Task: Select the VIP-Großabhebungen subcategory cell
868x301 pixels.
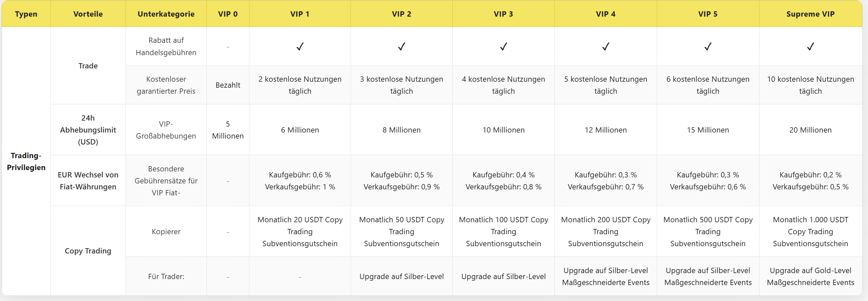Action: (x=166, y=130)
